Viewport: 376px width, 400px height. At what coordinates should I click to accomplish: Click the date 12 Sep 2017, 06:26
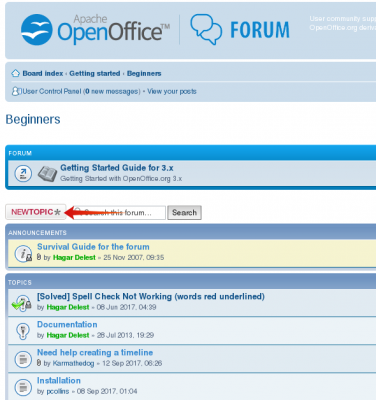[x=132, y=363]
